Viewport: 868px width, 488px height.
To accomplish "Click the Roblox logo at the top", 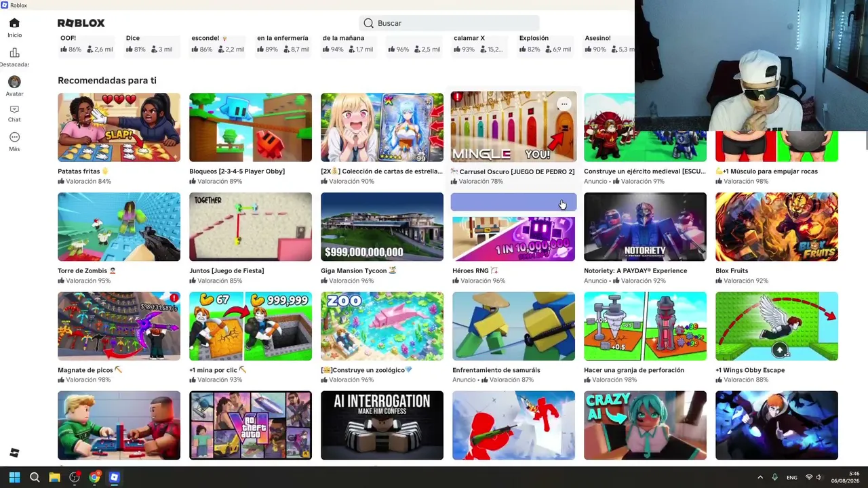I will 81,23.
